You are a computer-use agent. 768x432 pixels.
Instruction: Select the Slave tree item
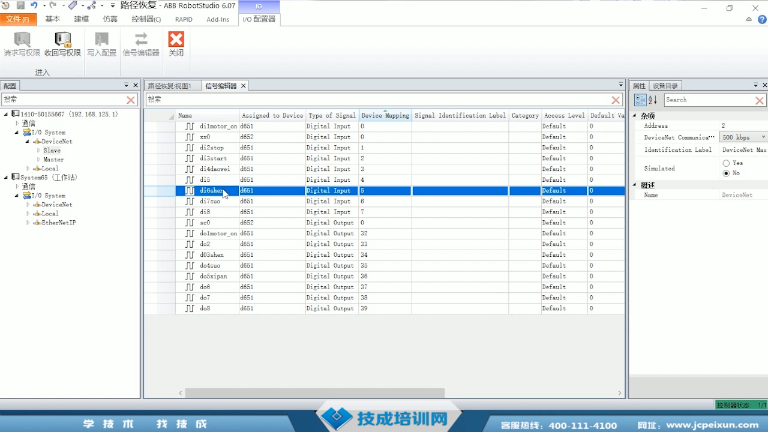pos(52,150)
